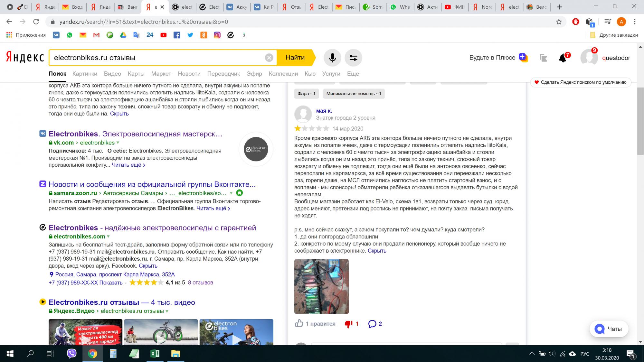Open Facebook bookmark icon
Screen dimensions: 644x362
pyautogui.click(x=177, y=35)
